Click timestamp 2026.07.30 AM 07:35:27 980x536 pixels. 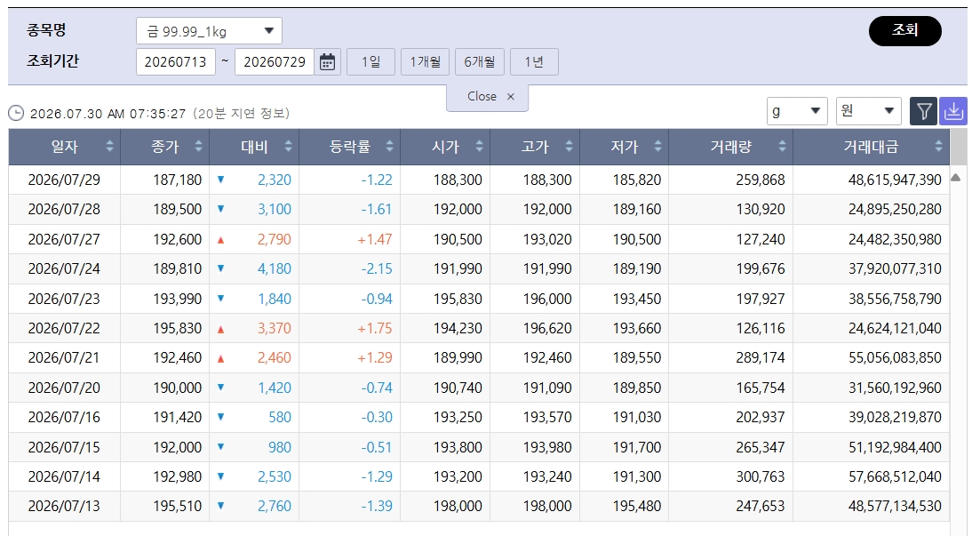108,113
